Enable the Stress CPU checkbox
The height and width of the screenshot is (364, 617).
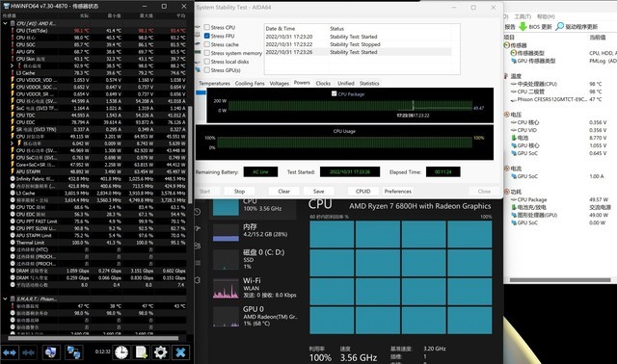tap(207, 27)
